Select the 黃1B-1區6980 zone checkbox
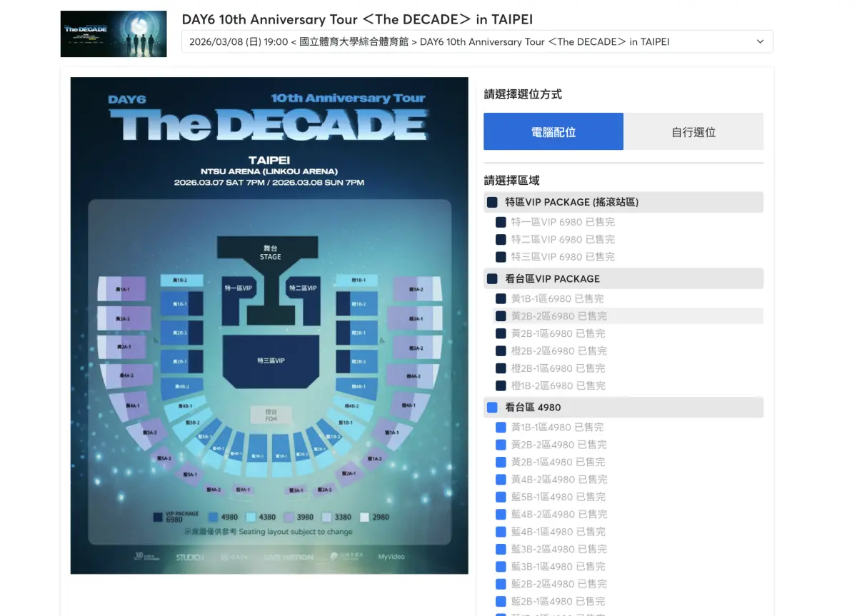 (x=501, y=298)
